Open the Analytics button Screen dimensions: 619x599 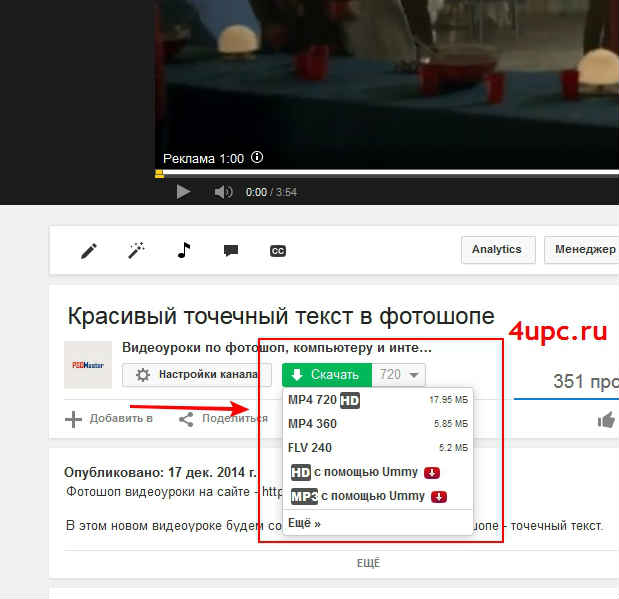point(497,250)
